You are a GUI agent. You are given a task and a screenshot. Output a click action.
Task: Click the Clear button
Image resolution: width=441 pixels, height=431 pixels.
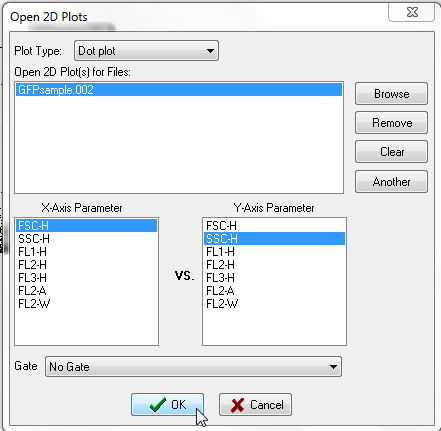(x=391, y=152)
